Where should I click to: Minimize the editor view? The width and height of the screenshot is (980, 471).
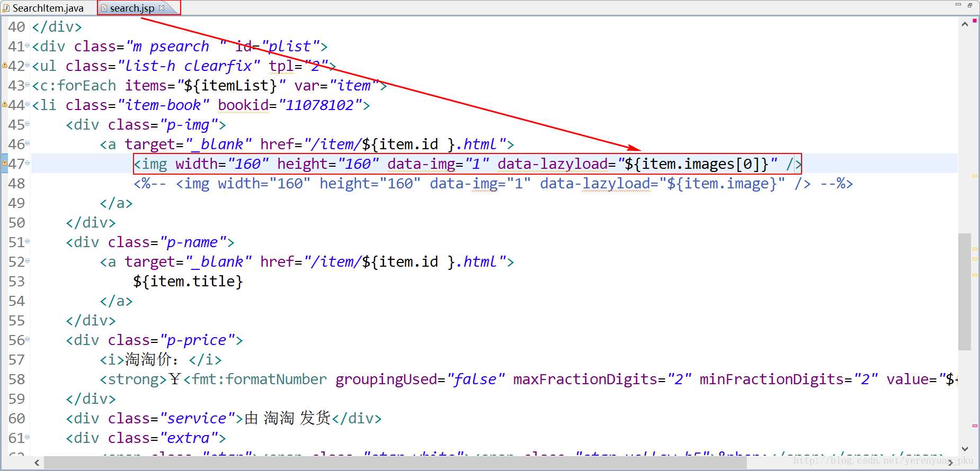(958, 5)
